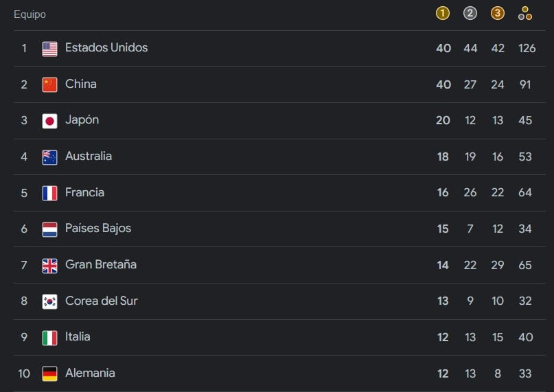Image resolution: width=554 pixels, height=392 pixels.
Task: Click the gold medal column icon
Action: (443, 13)
